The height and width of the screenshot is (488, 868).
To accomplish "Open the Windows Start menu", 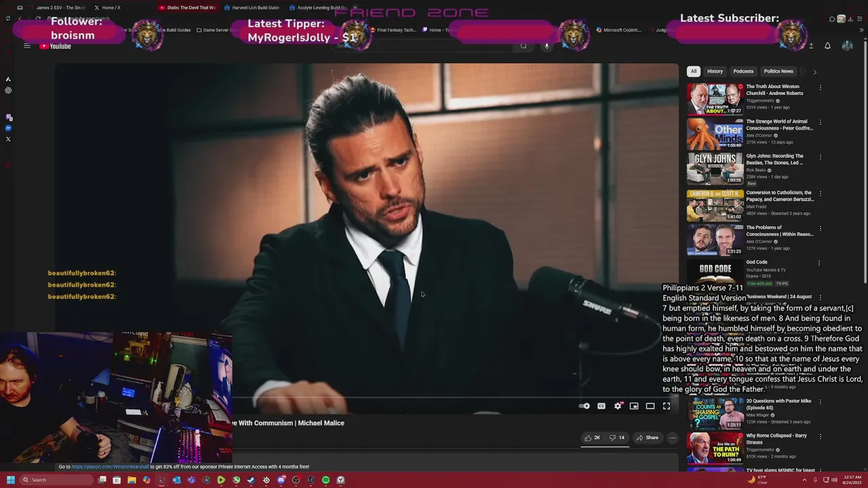I will click(x=11, y=480).
